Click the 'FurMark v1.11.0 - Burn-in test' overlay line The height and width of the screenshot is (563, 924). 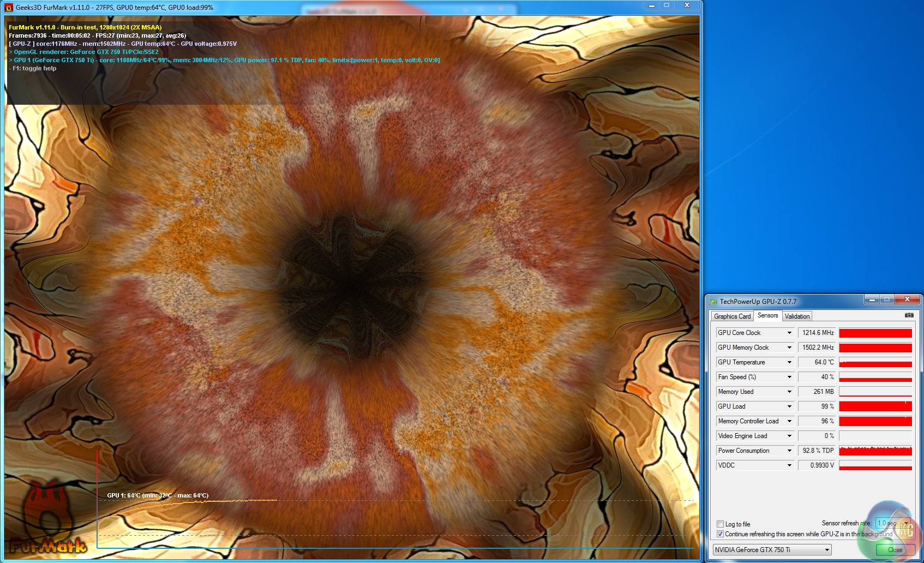[85, 27]
